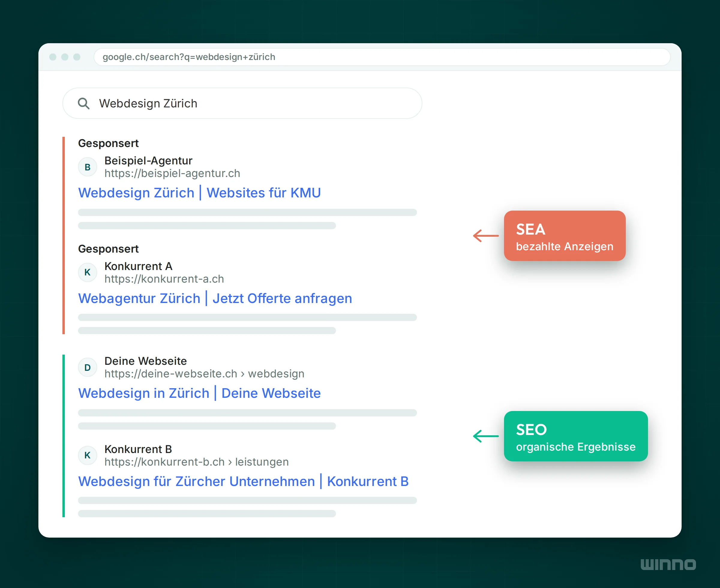The height and width of the screenshot is (588, 720).
Task: Click the Gesponsert label above Konkurrent A
Action: coord(108,249)
